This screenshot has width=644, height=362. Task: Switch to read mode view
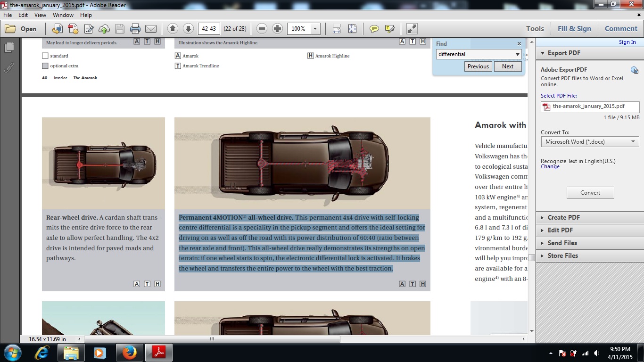[412, 29]
